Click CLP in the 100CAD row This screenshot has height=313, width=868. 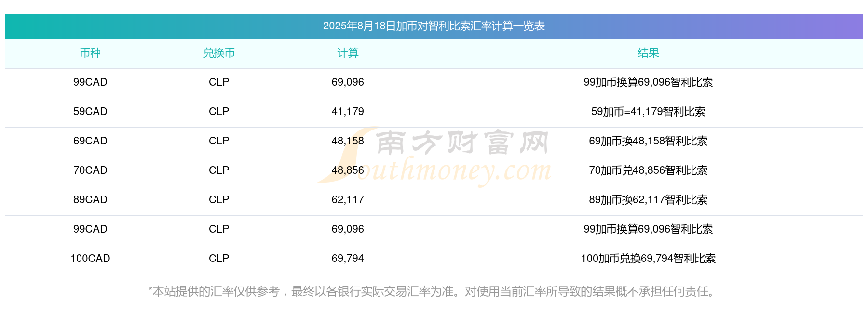coord(219,259)
